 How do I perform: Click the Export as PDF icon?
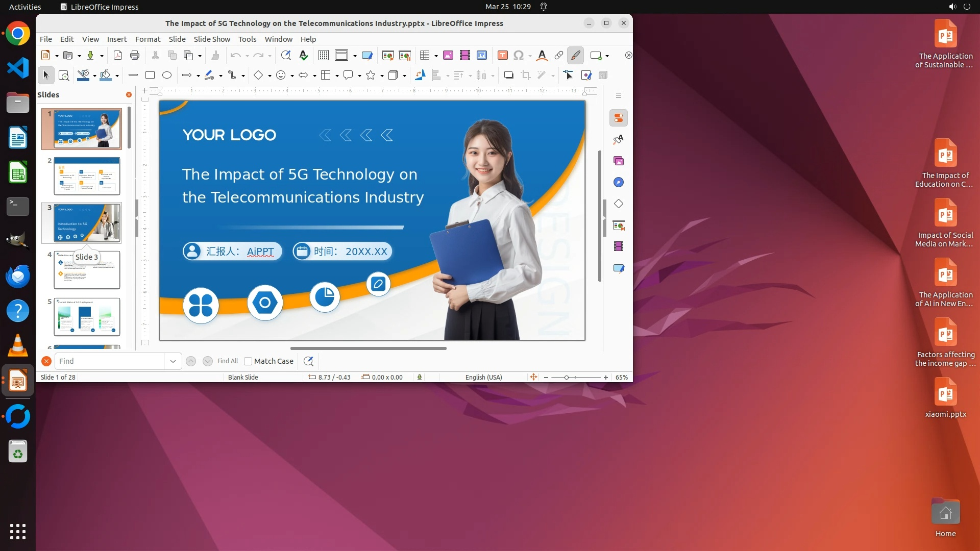[x=118, y=55]
